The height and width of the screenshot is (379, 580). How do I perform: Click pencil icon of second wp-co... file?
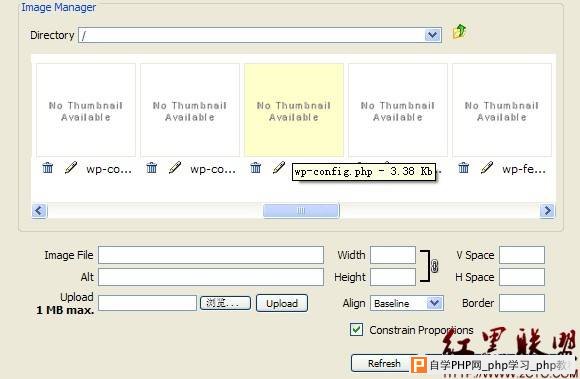tap(175, 167)
